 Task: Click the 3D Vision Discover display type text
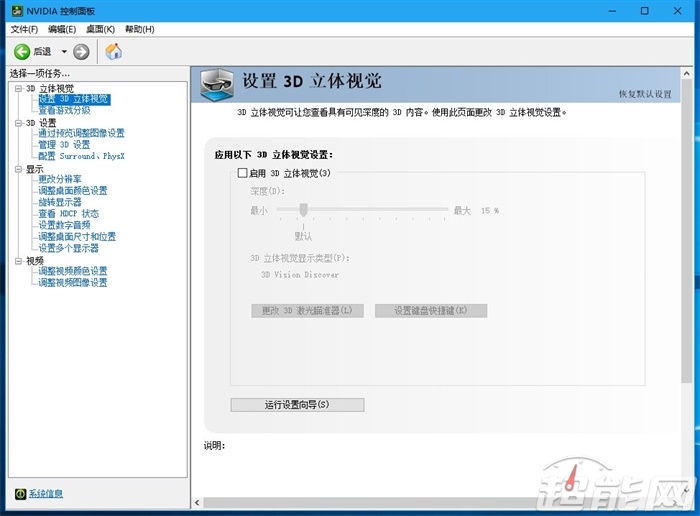300,275
